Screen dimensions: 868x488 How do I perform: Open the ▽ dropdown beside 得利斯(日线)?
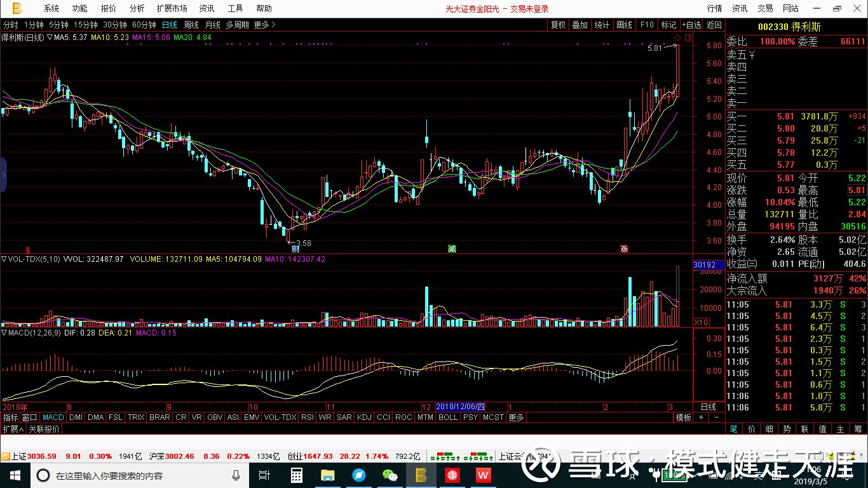point(50,37)
